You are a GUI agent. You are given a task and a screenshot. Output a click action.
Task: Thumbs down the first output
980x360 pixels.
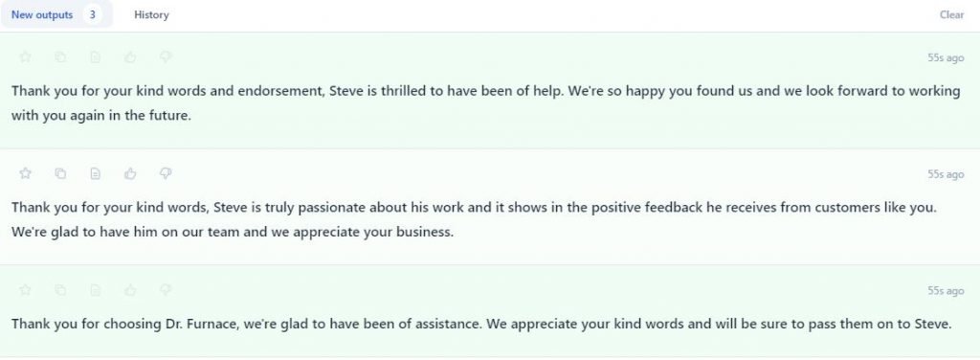(166, 57)
